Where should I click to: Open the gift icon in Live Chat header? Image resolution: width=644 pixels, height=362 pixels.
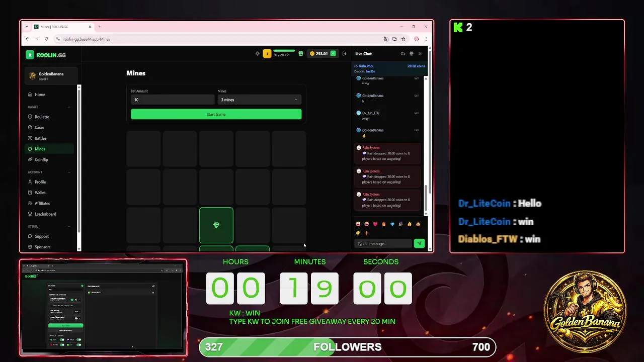(412, 54)
